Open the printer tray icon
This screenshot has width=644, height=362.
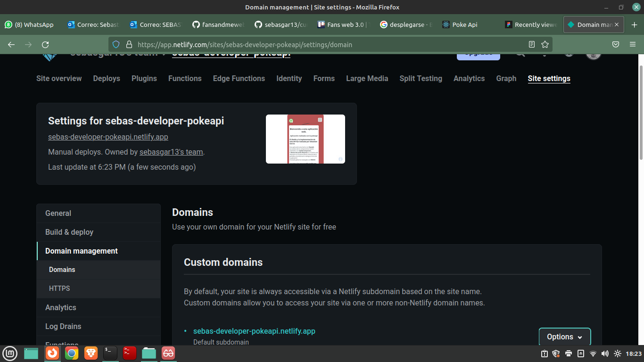tap(569, 354)
